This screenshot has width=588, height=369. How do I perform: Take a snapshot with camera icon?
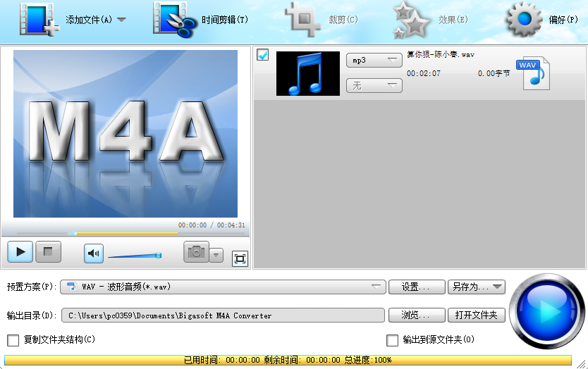[196, 252]
